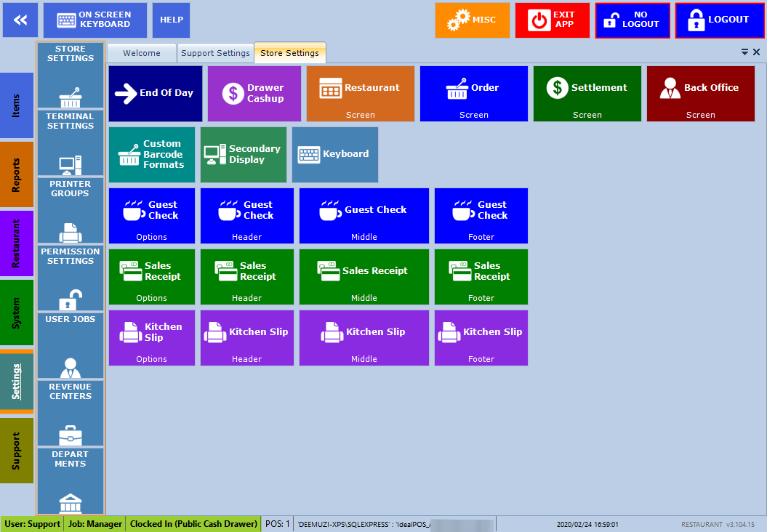This screenshot has height=532, width=767.
Task: Open the tab list dropdown arrow
Action: pyautogui.click(x=744, y=52)
